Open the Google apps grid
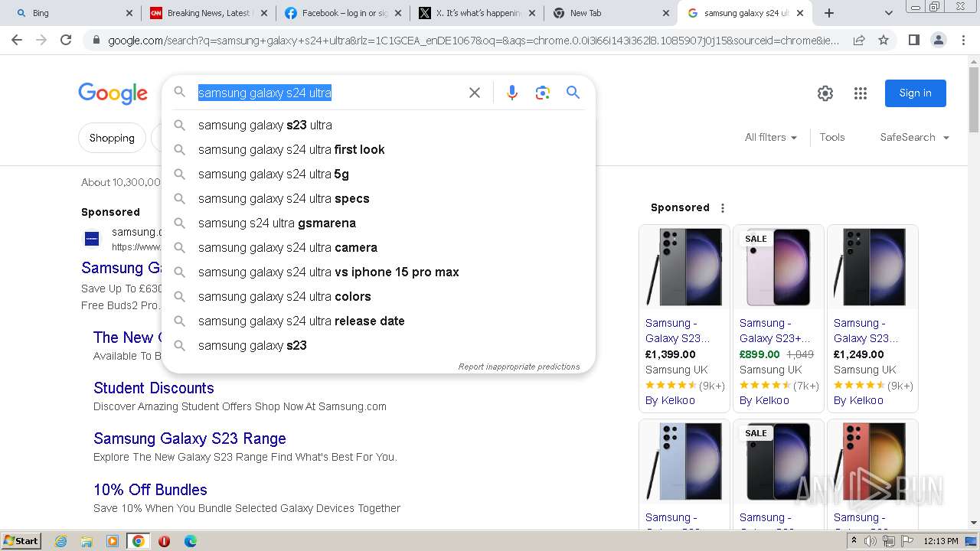 click(x=861, y=93)
